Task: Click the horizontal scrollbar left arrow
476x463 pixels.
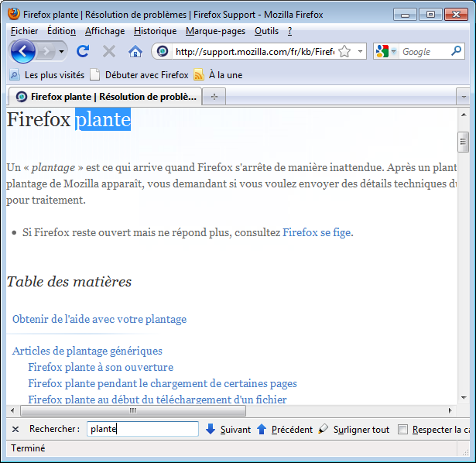Action: click(12, 411)
